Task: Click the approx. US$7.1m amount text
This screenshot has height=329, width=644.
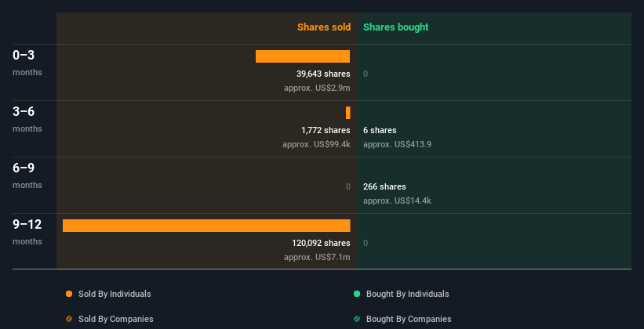Action: (x=317, y=257)
